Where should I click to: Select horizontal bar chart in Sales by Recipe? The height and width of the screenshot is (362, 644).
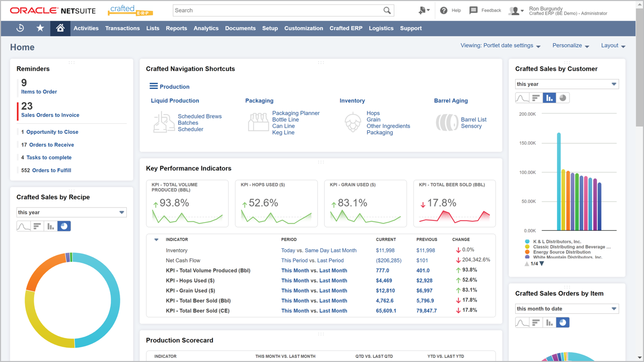pyautogui.click(x=37, y=226)
